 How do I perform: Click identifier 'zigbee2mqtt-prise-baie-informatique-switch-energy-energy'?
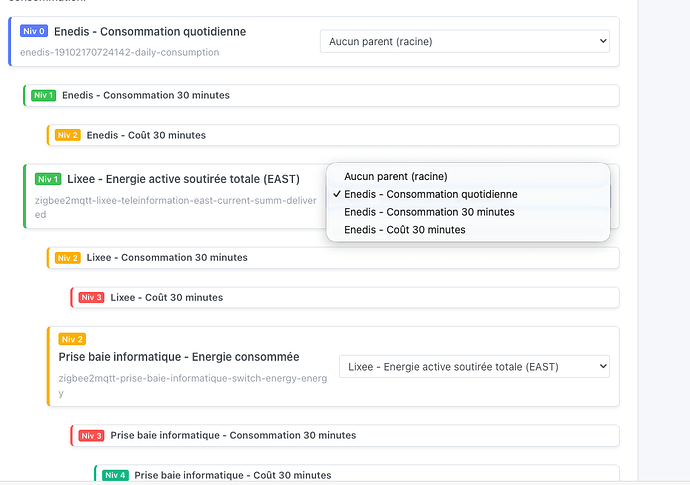(x=193, y=386)
